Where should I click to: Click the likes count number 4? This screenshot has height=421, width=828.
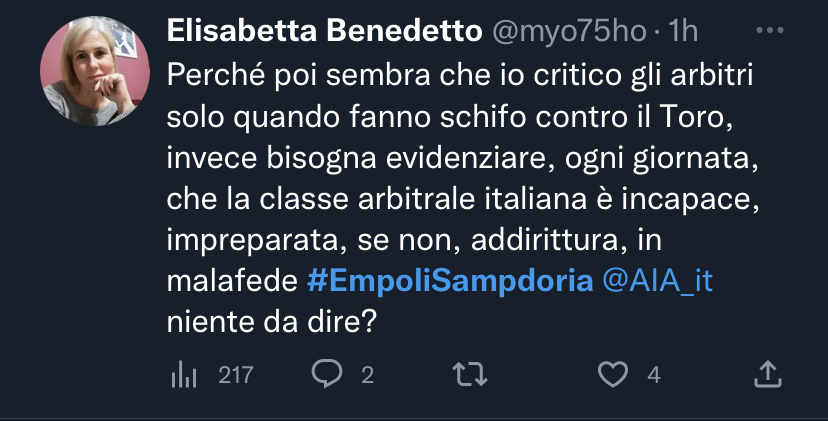[x=654, y=375]
